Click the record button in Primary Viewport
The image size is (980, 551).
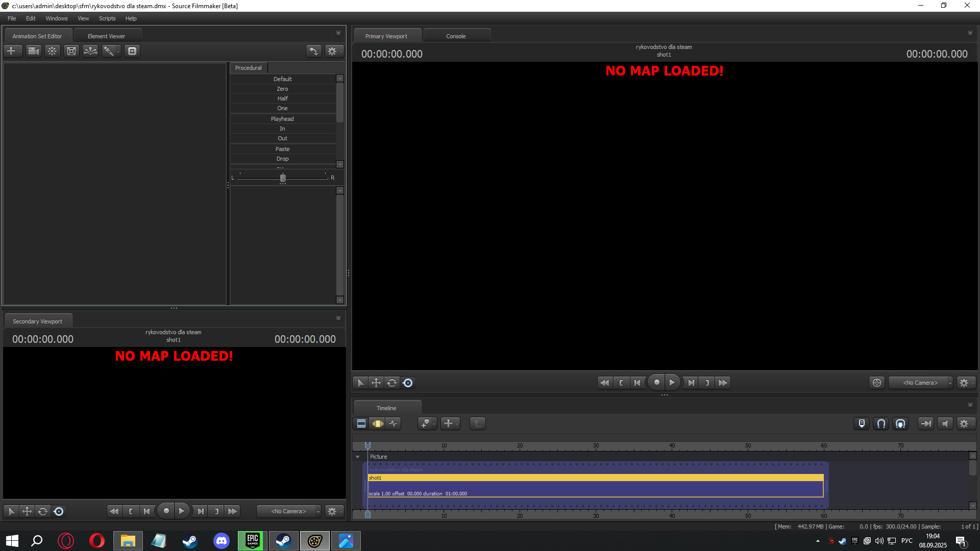coord(656,382)
